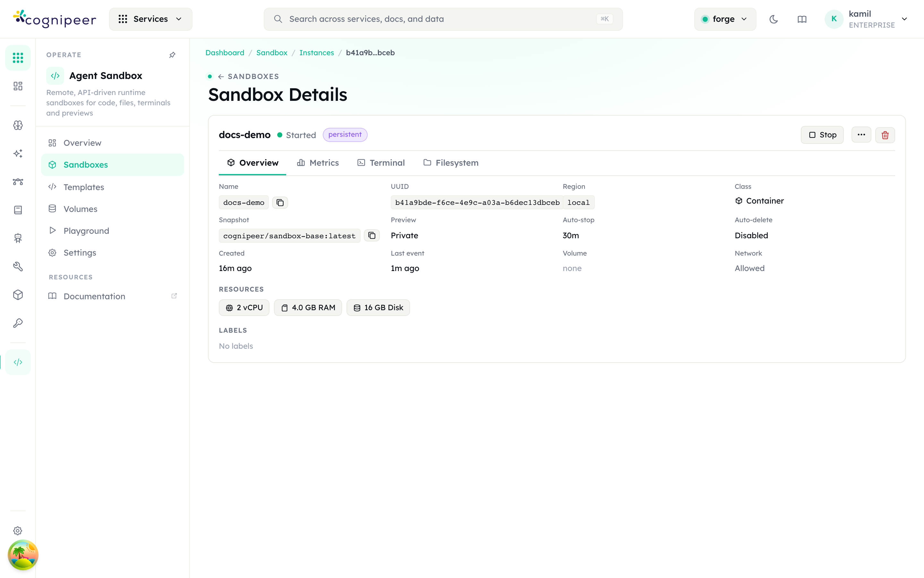
Task: Open Volumes in the sidebar
Action: pos(113,209)
